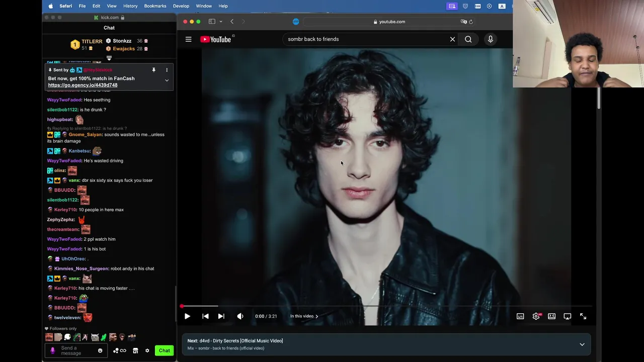Go back in YouTube Safari window
This screenshot has height=362, width=644.
[x=232, y=22]
